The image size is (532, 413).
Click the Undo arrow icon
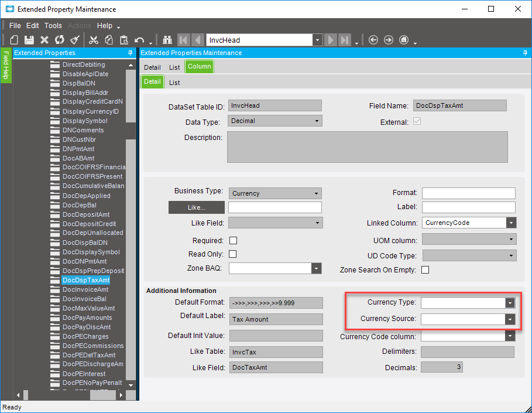(139, 40)
